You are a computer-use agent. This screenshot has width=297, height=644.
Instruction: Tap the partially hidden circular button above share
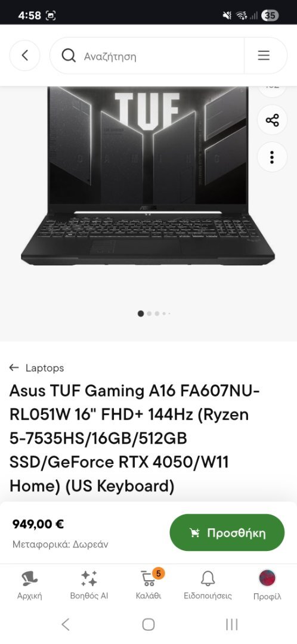point(272,90)
